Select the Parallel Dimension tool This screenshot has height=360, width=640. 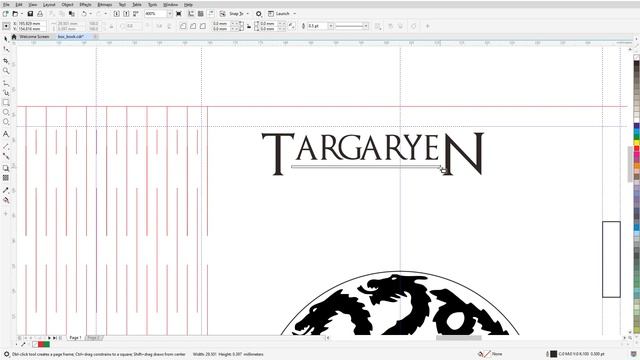tap(6, 146)
